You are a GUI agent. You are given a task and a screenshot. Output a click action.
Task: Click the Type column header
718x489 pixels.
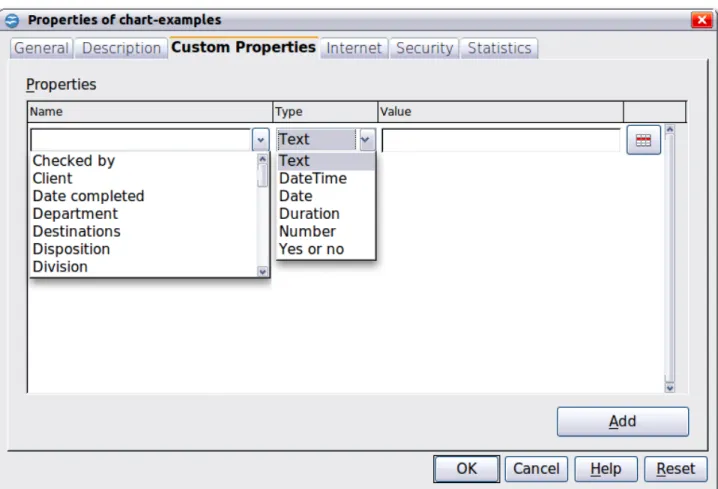click(325, 112)
